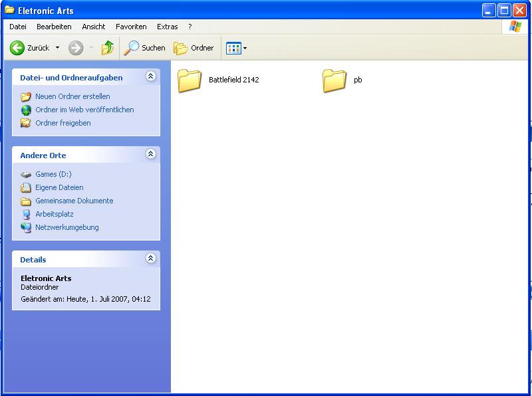Image resolution: width=532 pixels, height=396 pixels.
Task: Open the ? help menu
Action: pos(190,27)
